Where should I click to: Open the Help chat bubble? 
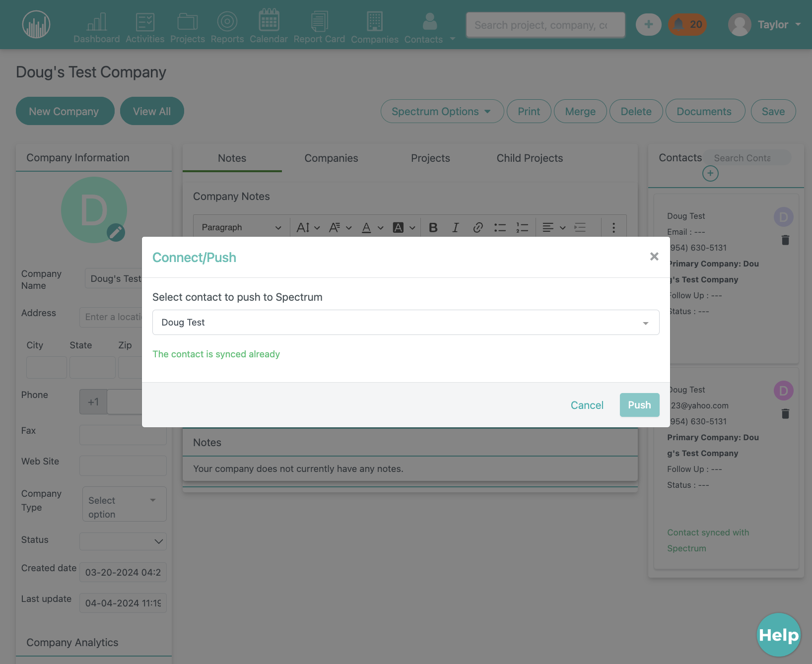(779, 635)
